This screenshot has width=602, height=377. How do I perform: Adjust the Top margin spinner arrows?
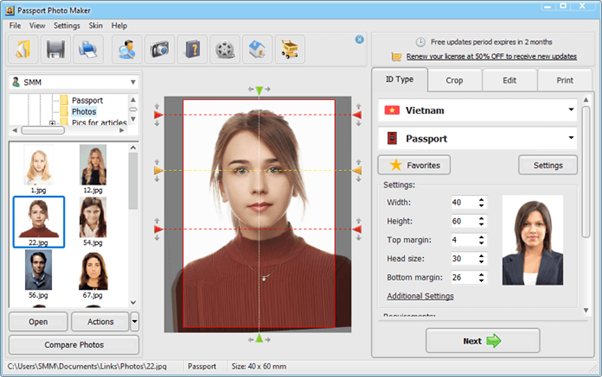481,240
